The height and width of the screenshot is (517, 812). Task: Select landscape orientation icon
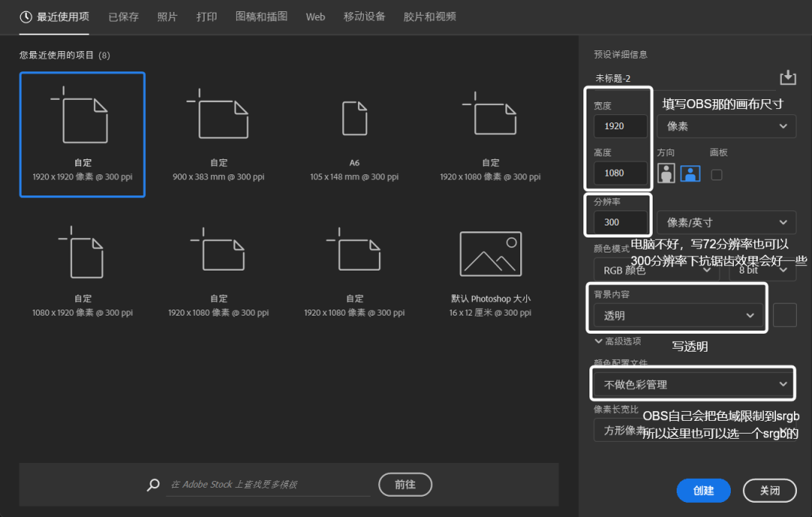[690, 174]
